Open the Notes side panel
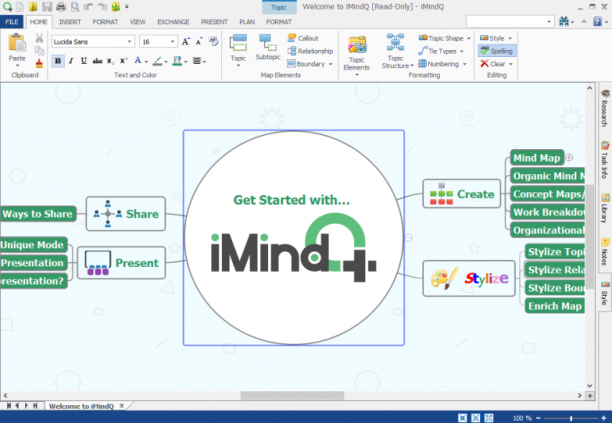The image size is (612, 423). (604, 252)
